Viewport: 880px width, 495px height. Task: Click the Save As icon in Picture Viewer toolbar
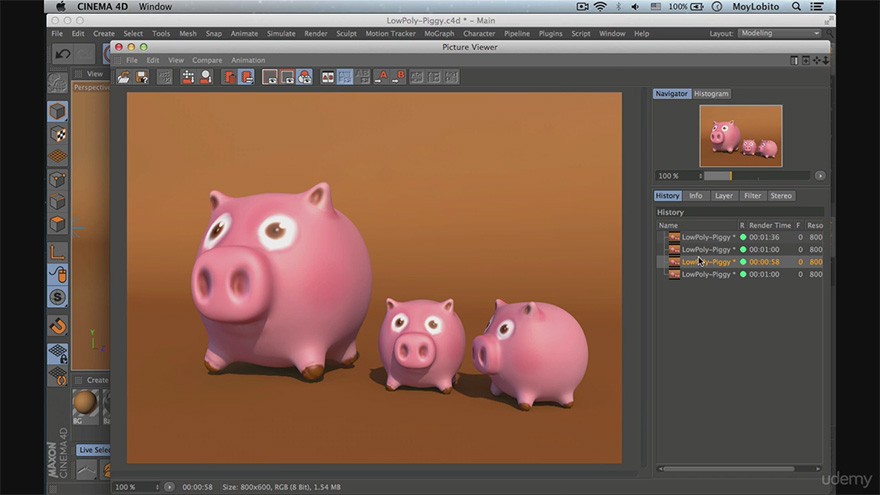pos(142,77)
